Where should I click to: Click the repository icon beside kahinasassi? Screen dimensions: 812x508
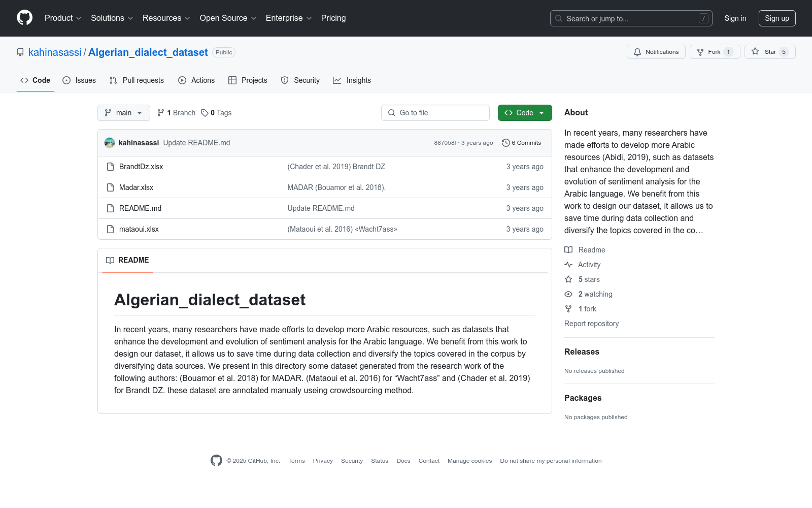[20, 52]
